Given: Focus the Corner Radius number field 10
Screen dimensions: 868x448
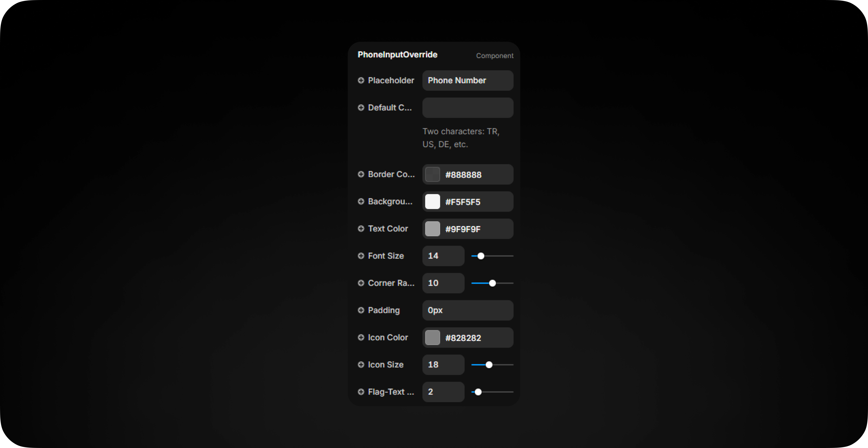Looking at the screenshot, I should point(443,283).
